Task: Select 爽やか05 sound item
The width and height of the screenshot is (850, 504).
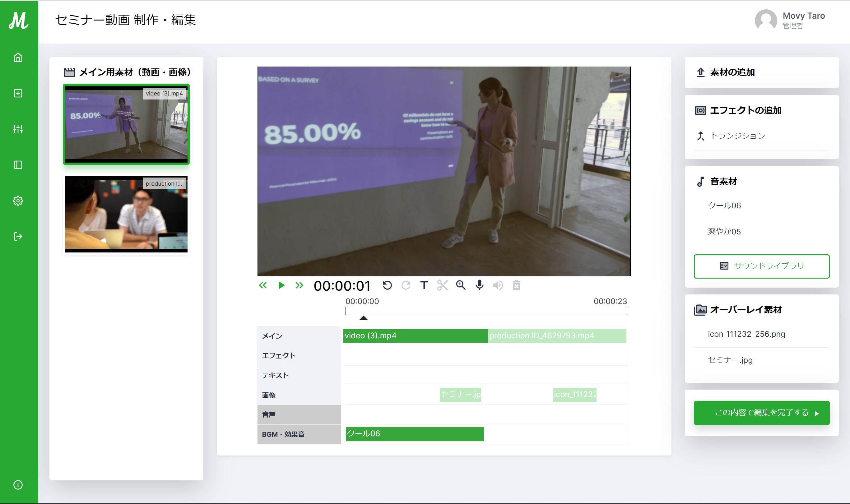Action: (x=724, y=232)
